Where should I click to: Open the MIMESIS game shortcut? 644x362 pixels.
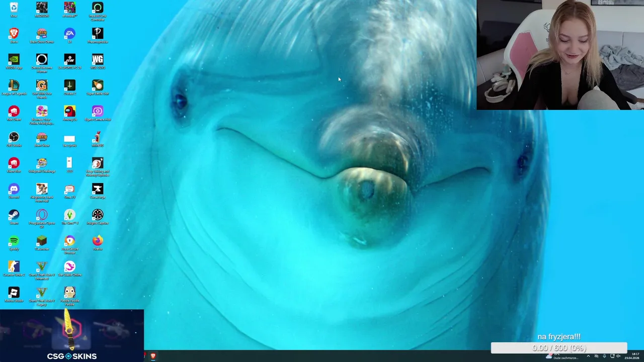click(x=98, y=139)
